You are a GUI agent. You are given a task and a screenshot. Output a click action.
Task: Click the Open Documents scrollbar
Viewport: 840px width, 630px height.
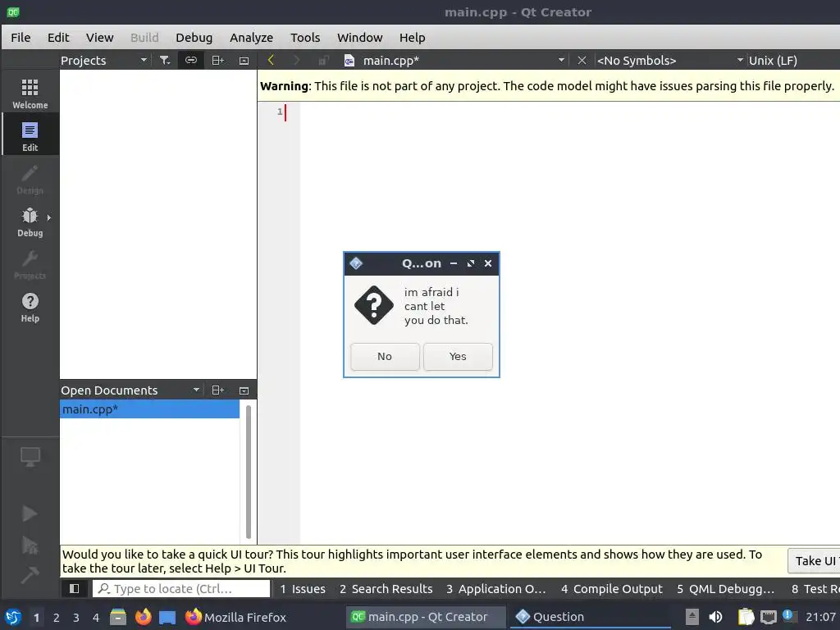pyautogui.click(x=248, y=472)
